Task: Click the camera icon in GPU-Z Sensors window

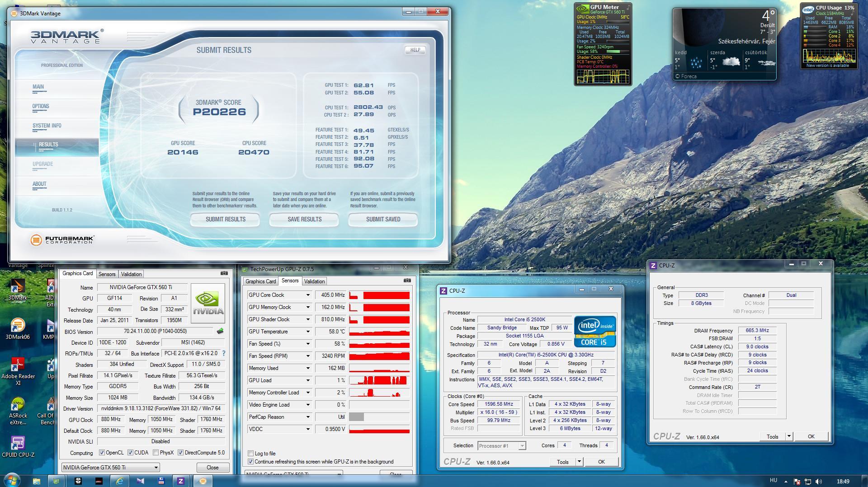Action: coord(407,281)
